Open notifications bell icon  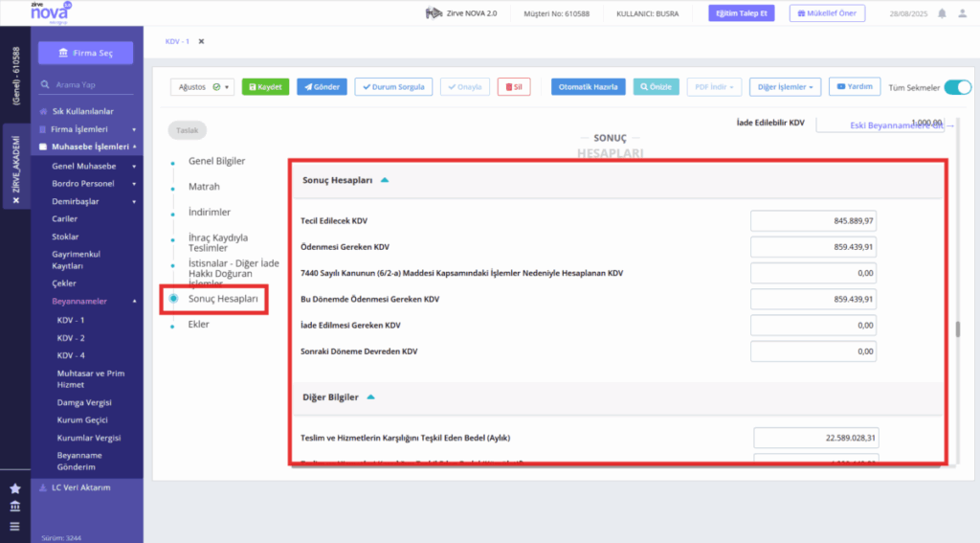942,13
